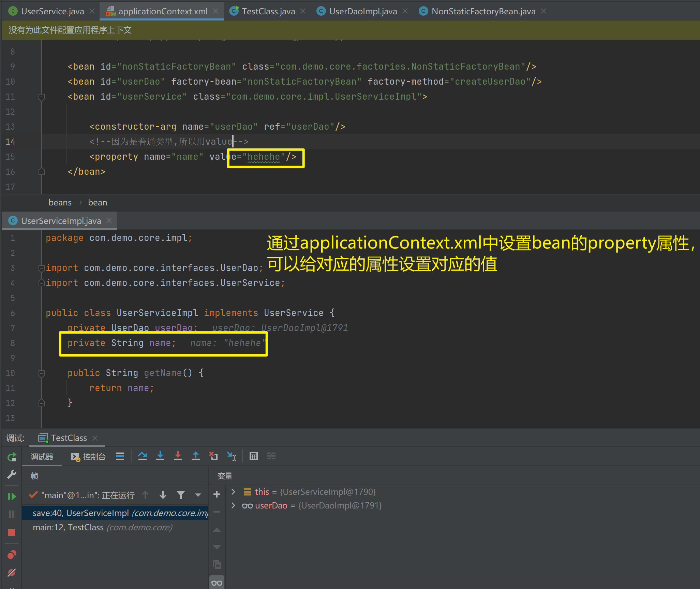Close the UserServiceImpl.java tab
The width and height of the screenshot is (700, 589).
tap(109, 221)
